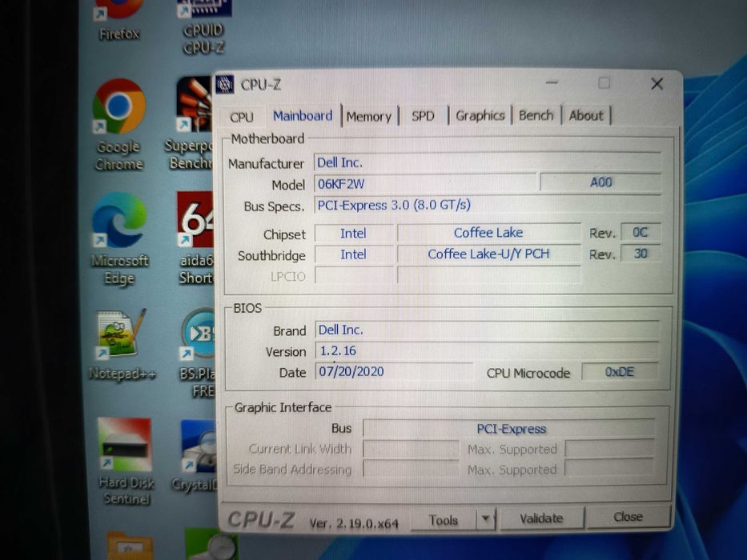Screen dimensions: 747x560
Task: Click the Chipset Intel vendor field
Action: tap(354, 234)
